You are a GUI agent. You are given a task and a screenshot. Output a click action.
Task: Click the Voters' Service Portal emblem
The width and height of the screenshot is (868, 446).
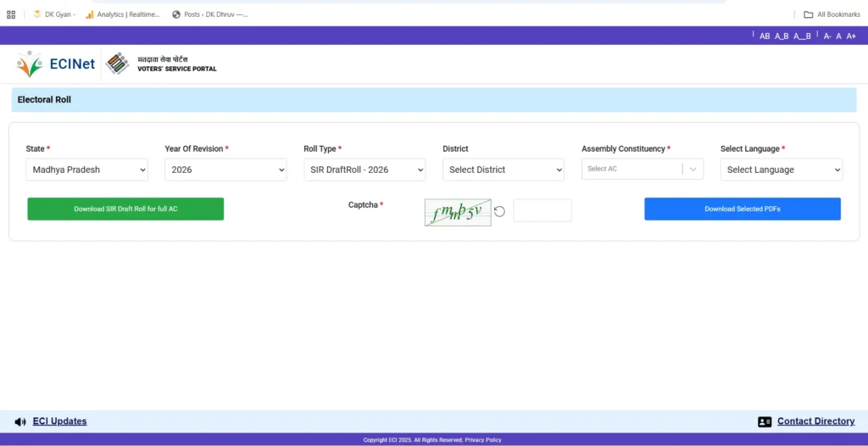tap(117, 64)
